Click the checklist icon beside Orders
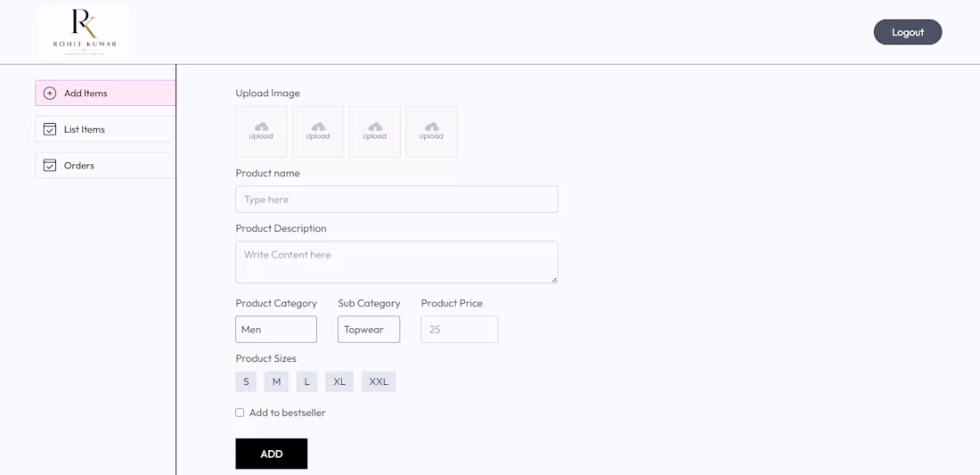Viewport: 980px width, 475px height. point(49,166)
